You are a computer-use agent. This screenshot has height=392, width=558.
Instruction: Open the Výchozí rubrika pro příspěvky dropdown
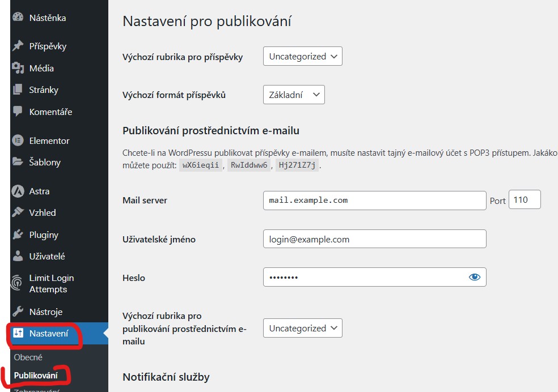click(x=302, y=56)
